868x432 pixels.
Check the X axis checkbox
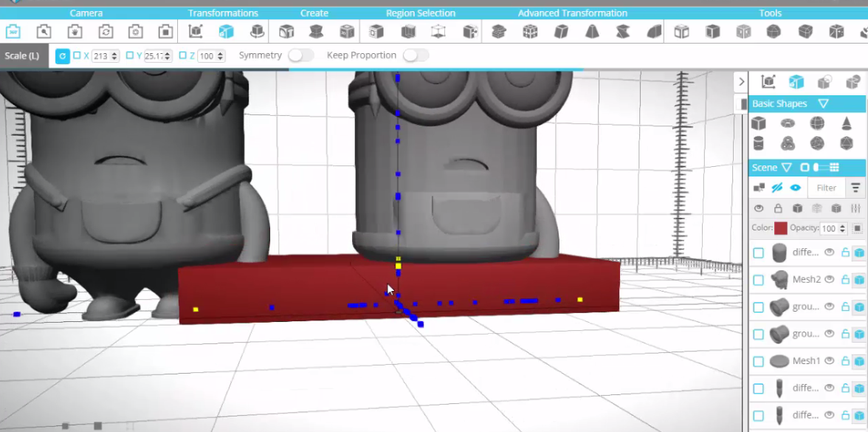77,55
